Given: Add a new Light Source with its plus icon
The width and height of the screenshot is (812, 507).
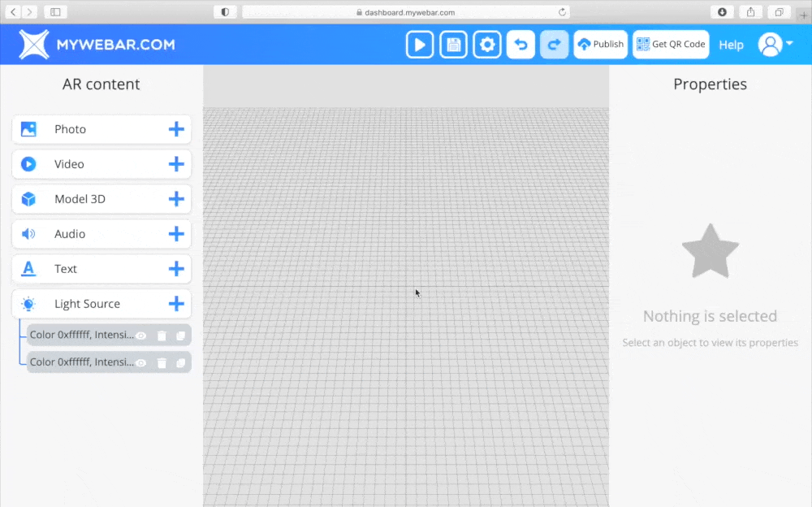Looking at the screenshot, I should (176, 304).
